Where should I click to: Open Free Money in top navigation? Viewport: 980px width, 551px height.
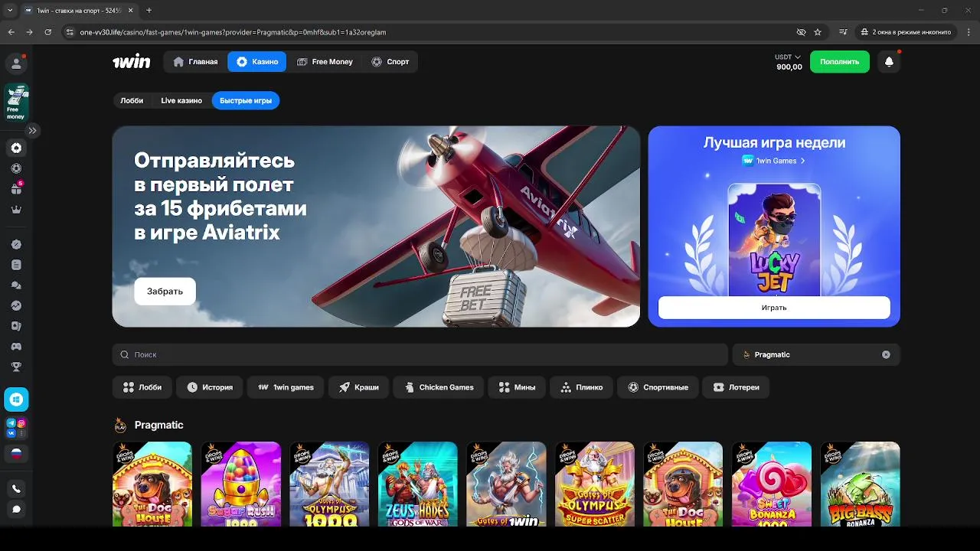tap(325, 62)
